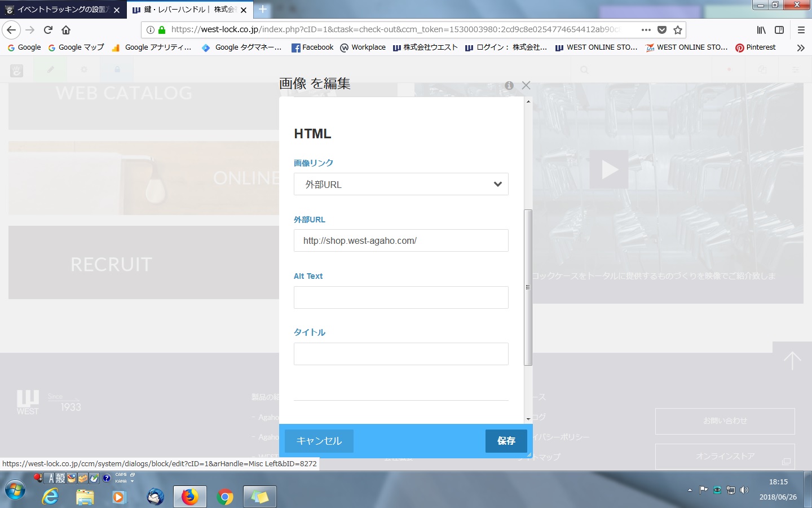Open the Google マップ bookmark
The width and height of the screenshot is (812, 508).
76,47
